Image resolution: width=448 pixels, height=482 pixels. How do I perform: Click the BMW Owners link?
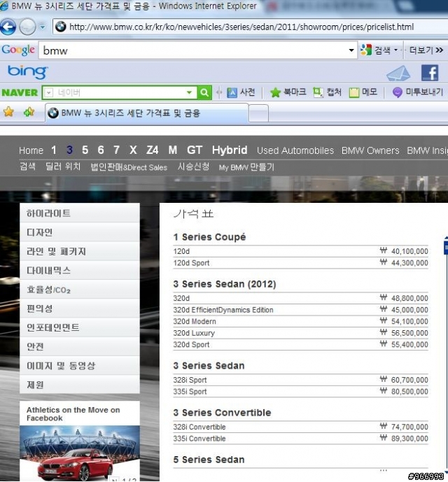[370, 150]
